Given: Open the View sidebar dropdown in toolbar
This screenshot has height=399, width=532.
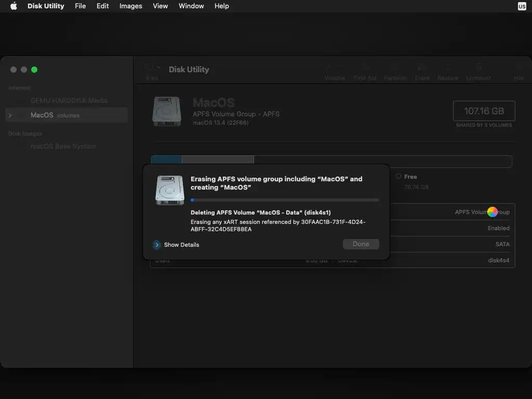Looking at the screenshot, I should click(x=152, y=68).
